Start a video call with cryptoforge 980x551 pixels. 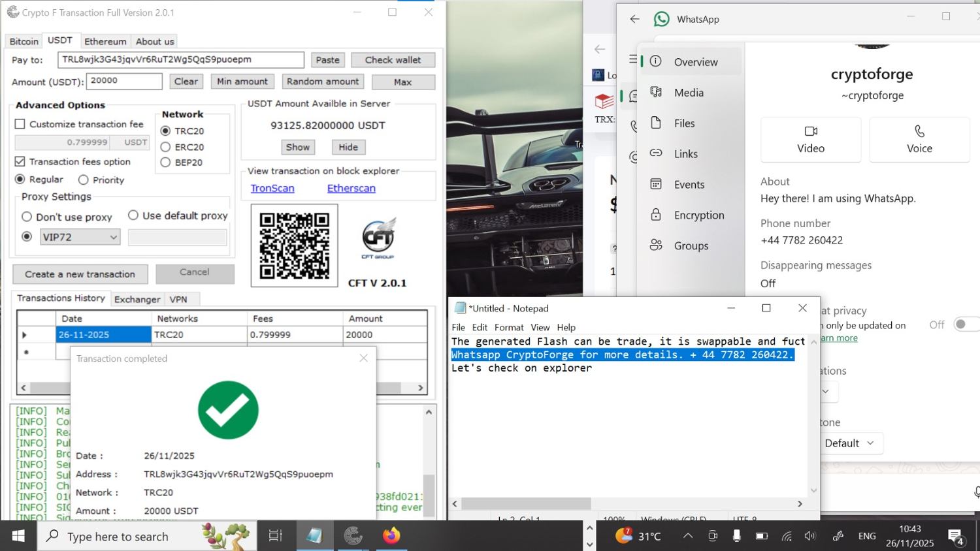point(810,139)
